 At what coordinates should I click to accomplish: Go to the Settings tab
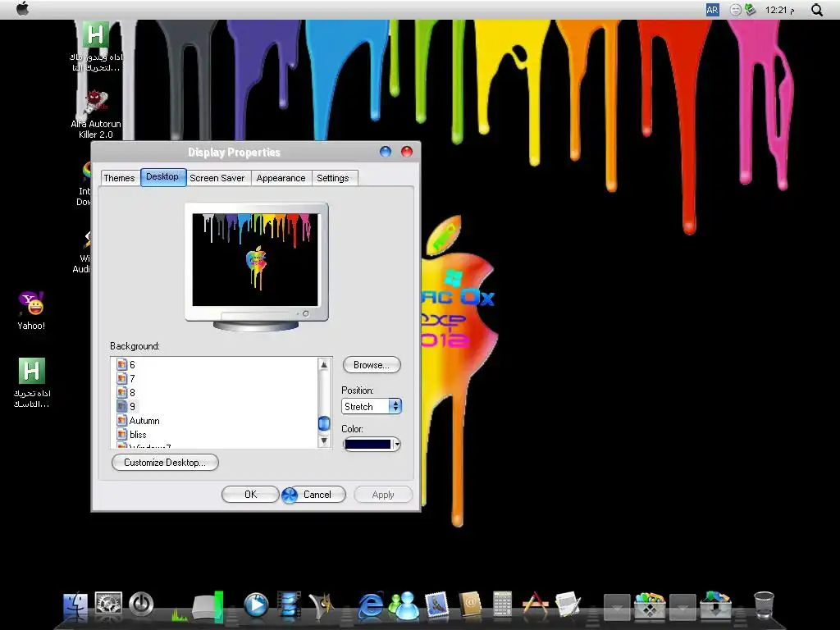(333, 178)
